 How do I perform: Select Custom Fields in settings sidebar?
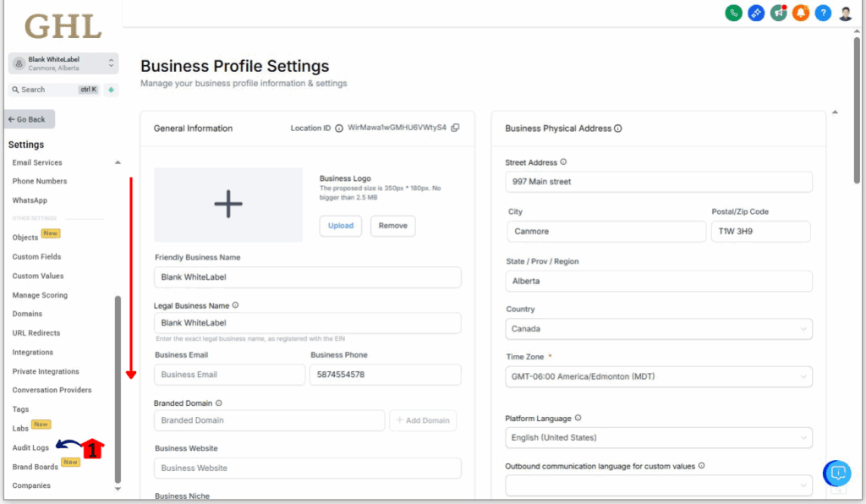coord(36,257)
